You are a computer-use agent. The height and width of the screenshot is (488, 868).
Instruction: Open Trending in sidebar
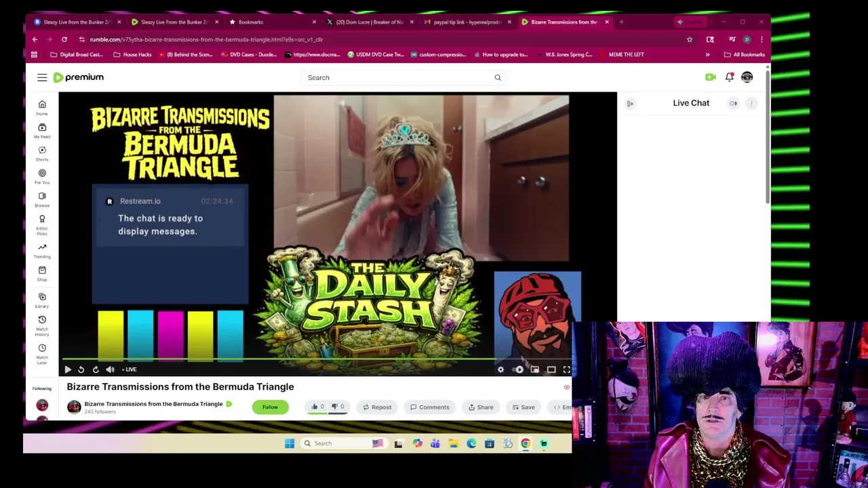[42, 251]
